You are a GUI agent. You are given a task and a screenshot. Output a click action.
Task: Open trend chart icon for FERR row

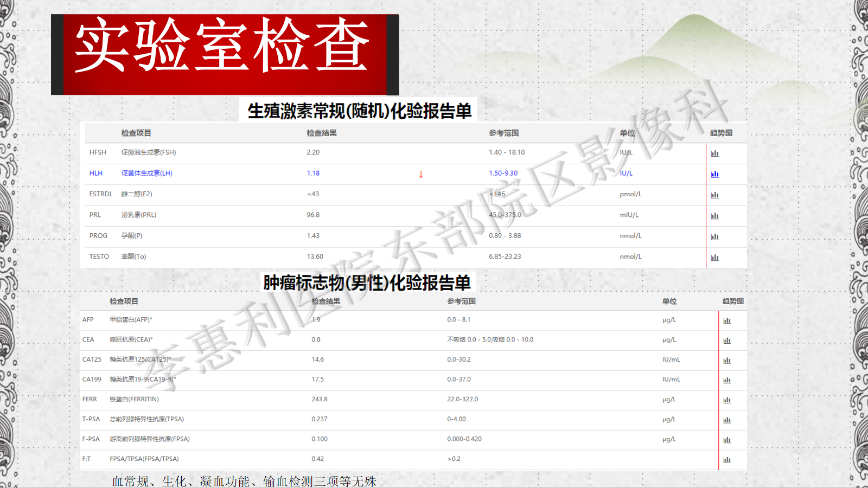click(x=727, y=400)
